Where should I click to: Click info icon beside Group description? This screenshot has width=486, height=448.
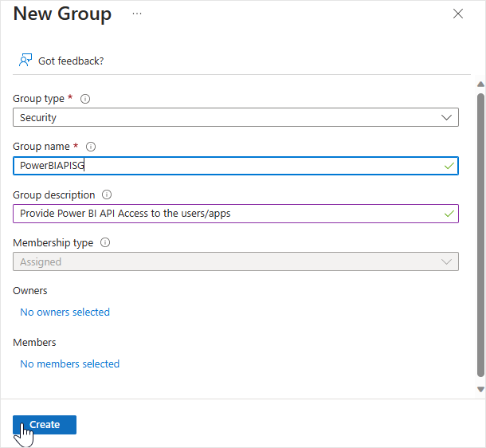(x=107, y=195)
